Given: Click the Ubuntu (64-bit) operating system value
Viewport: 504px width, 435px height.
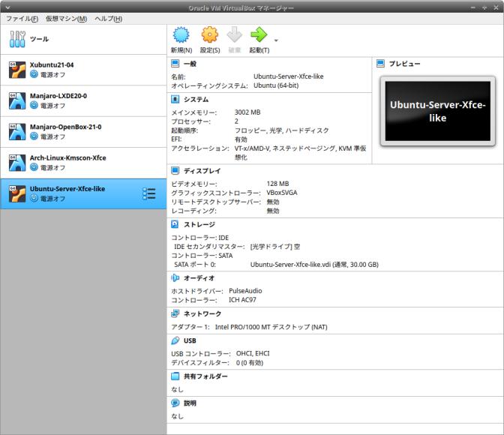Looking at the screenshot, I should [x=276, y=85].
